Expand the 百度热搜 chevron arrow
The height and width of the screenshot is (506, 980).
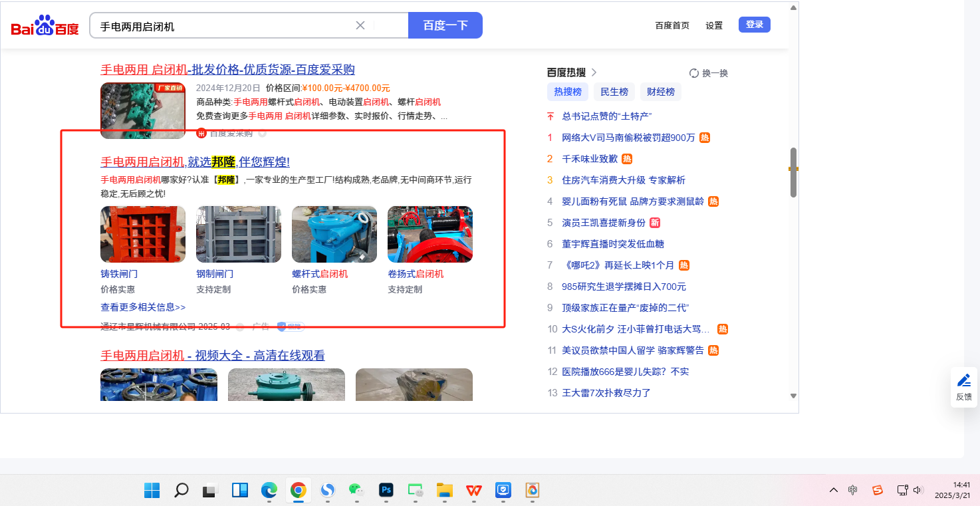click(x=594, y=72)
